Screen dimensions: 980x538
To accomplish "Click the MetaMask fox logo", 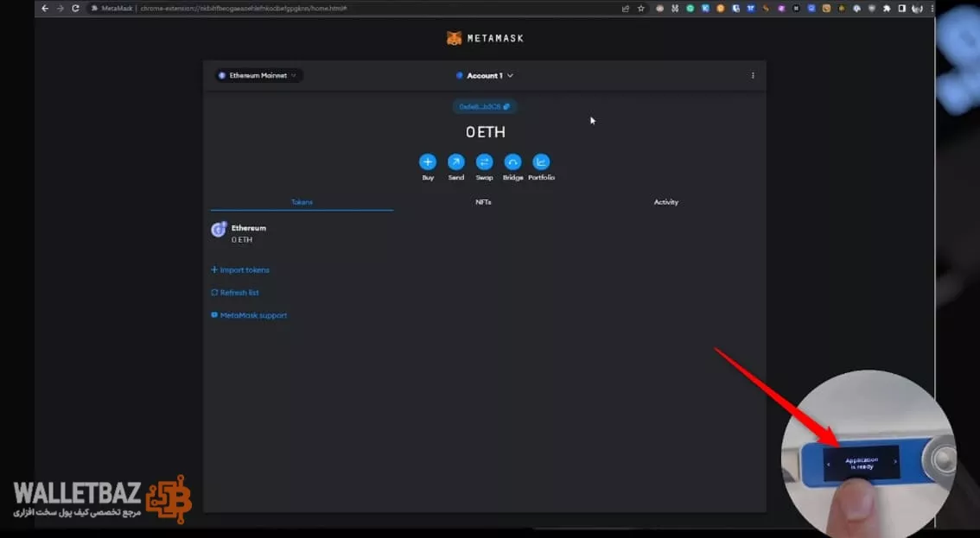I will pyautogui.click(x=454, y=38).
